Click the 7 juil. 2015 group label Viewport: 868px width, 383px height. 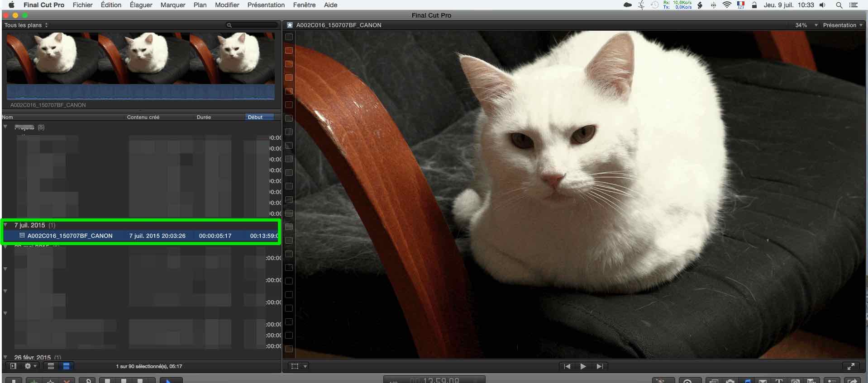coord(30,225)
